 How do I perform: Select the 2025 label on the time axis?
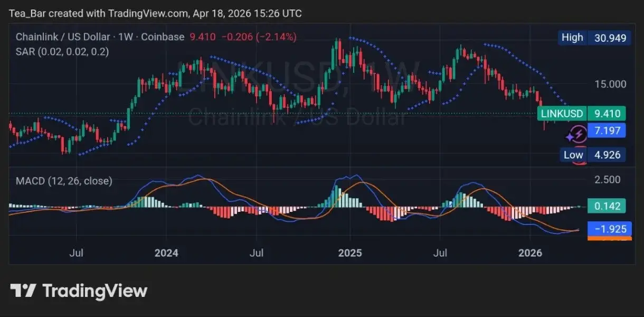pos(351,253)
